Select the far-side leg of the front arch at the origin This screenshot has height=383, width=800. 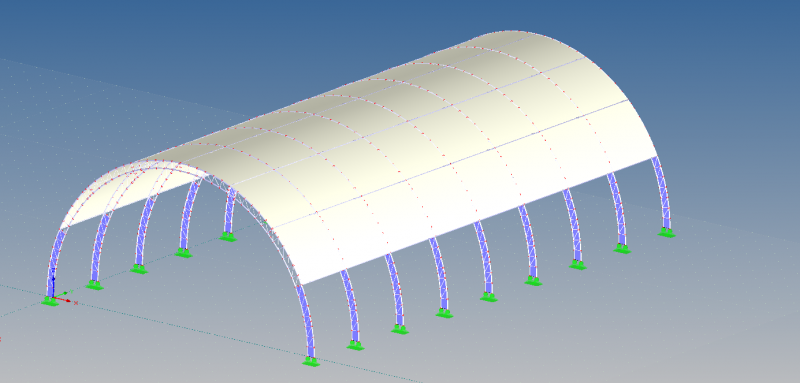54,263
